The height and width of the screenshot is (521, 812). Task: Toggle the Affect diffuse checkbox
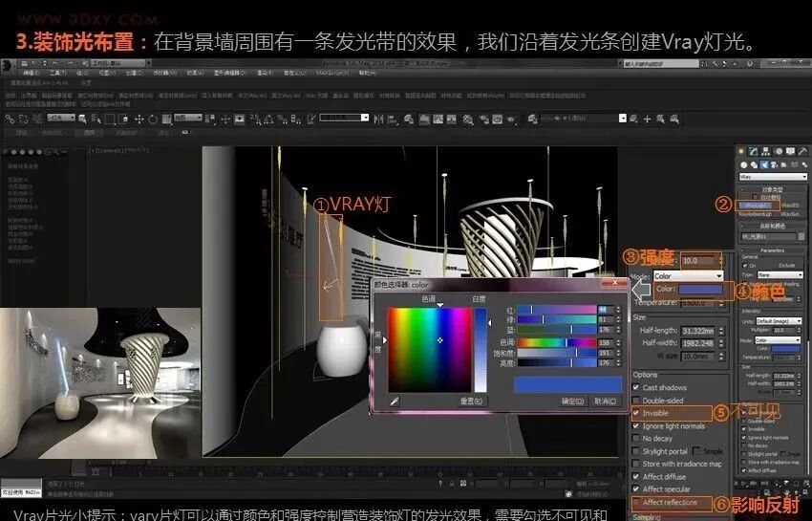(636, 476)
